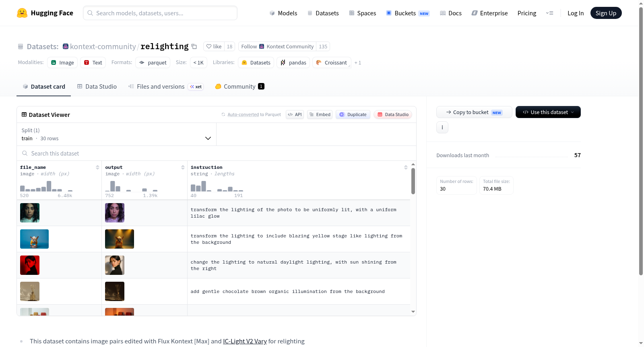Open kontext-community organization link
This screenshot has height=347, width=644.
coord(103,46)
